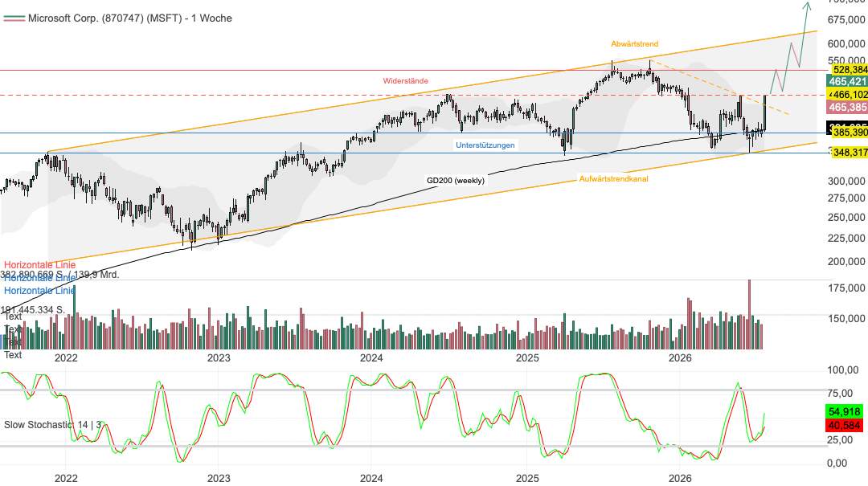Click 2025 on the stochastic panel time axis

(527, 478)
